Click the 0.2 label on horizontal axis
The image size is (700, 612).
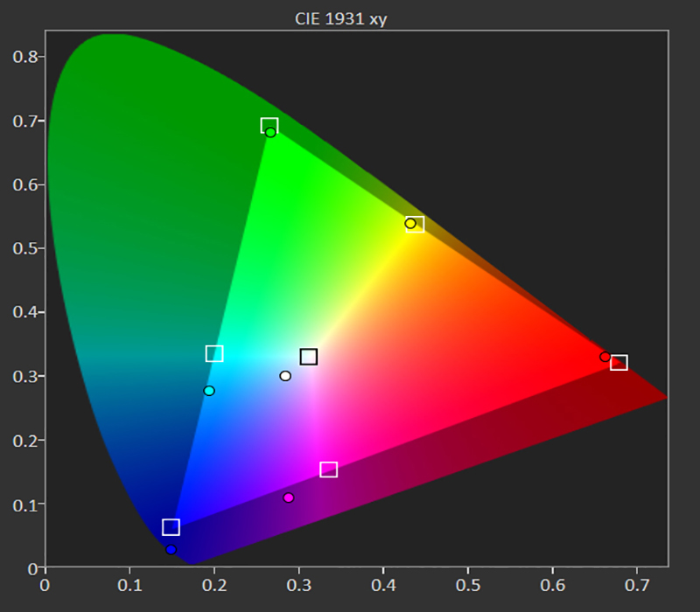214,585
